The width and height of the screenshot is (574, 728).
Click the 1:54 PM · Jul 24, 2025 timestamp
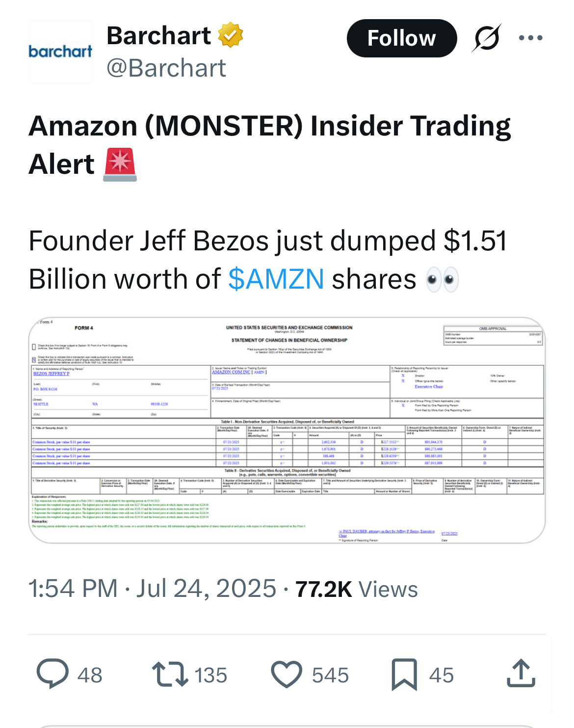[152, 589]
